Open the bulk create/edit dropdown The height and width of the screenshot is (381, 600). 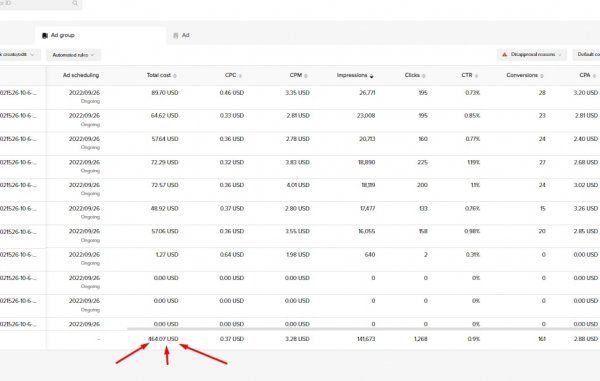coord(19,55)
